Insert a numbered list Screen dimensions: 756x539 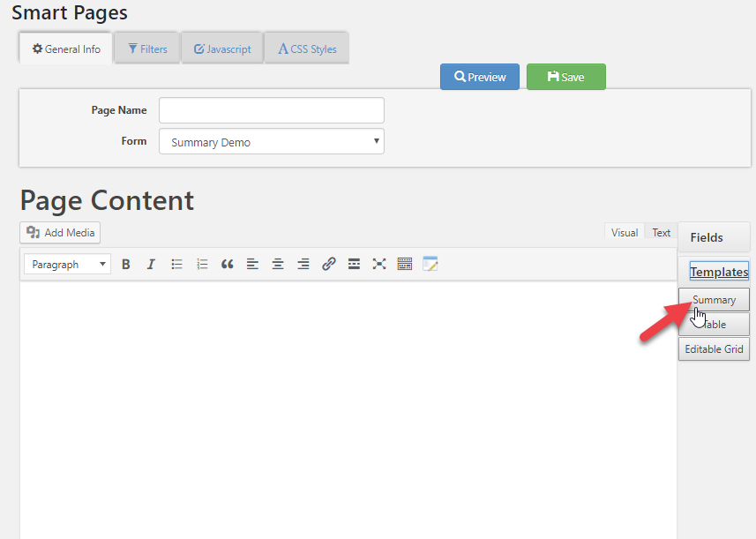(x=202, y=264)
